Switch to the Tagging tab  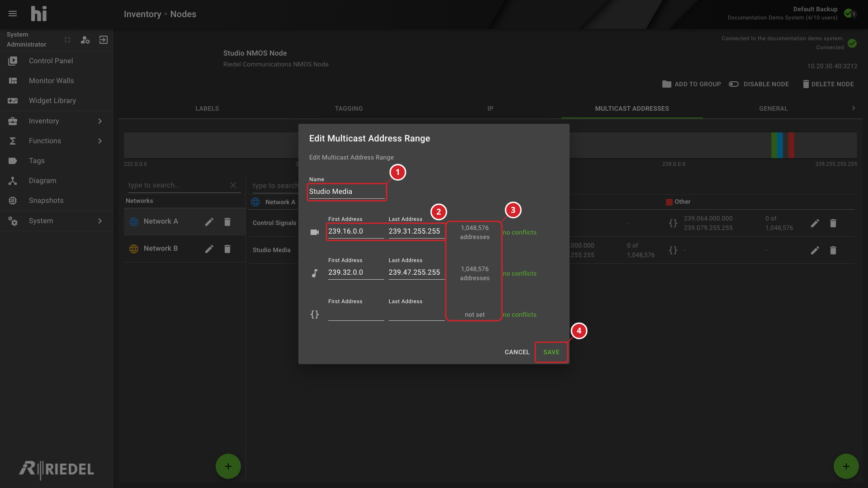click(x=349, y=108)
